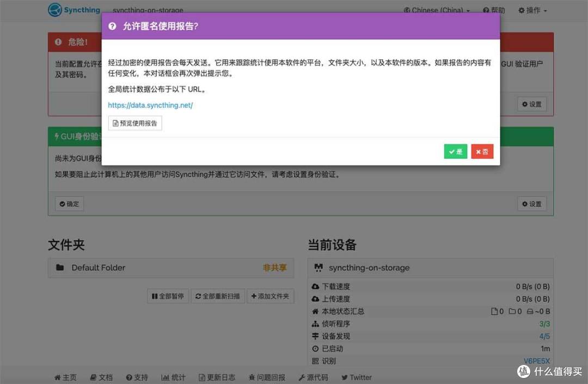This screenshot has width=588, height=384.
Task: Click the home icon beside 本地状态汇总
Action: (316, 311)
